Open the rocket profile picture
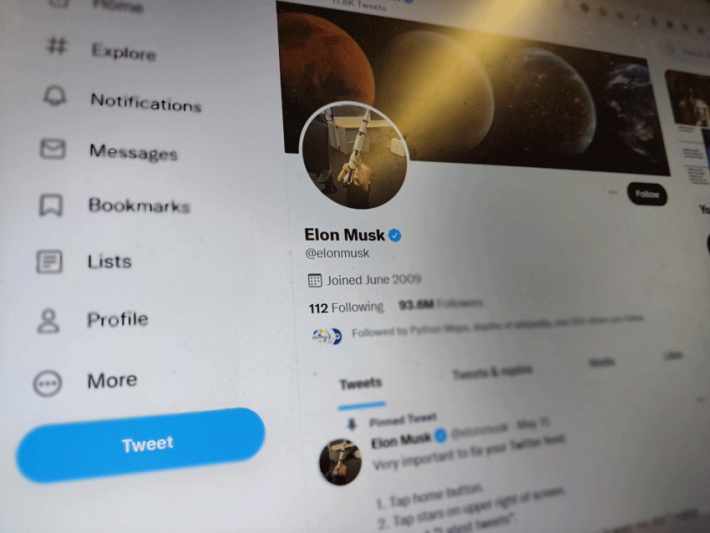Viewport: 710px width, 533px height. coord(355,156)
